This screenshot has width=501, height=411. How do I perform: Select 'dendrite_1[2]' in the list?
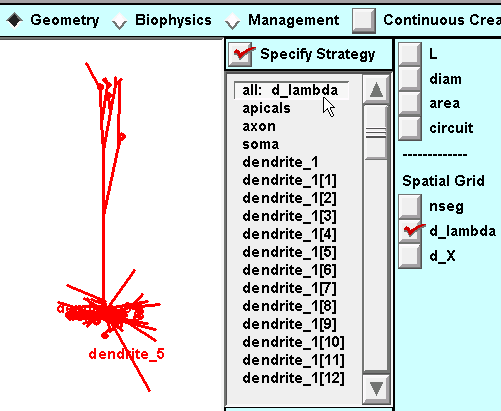click(289, 198)
